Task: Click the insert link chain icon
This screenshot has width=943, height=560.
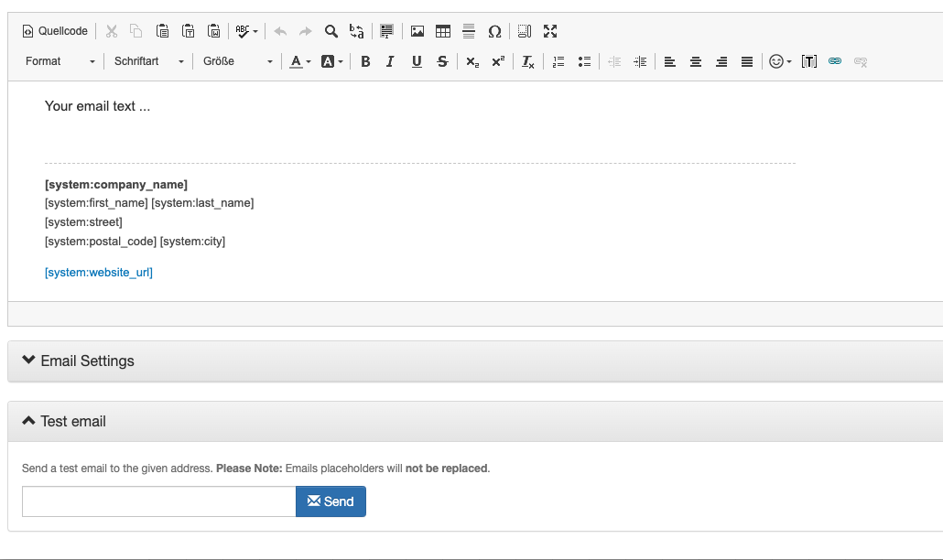Action: pyautogui.click(x=835, y=61)
